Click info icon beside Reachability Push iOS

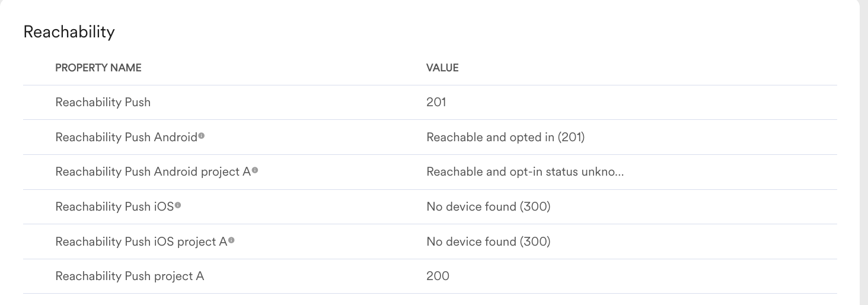pos(178,205)
